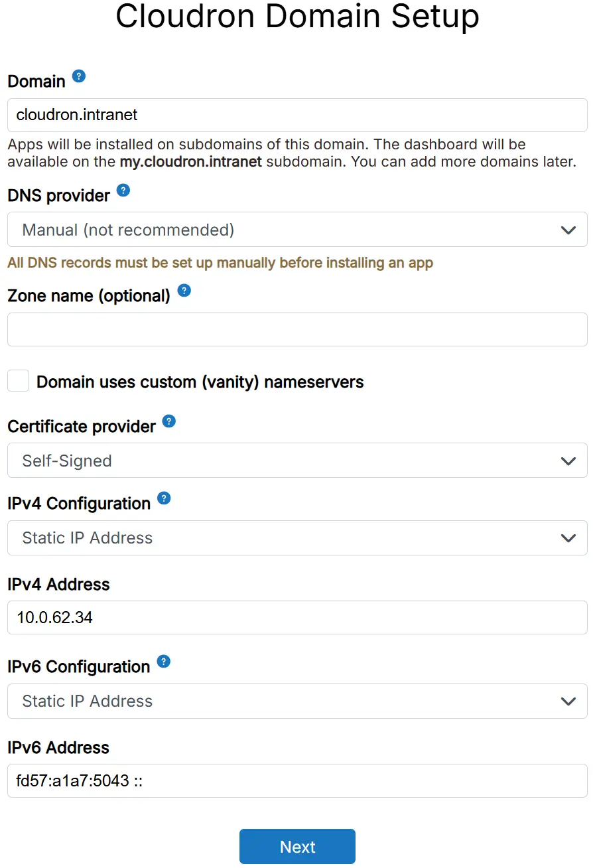Click the help icon next to Zone name
593x868 pixels.
(x=184, y=291)
